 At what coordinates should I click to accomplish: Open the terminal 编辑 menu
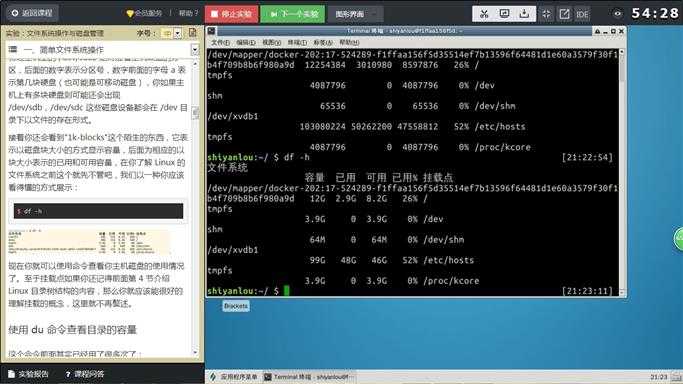[245, 42]
